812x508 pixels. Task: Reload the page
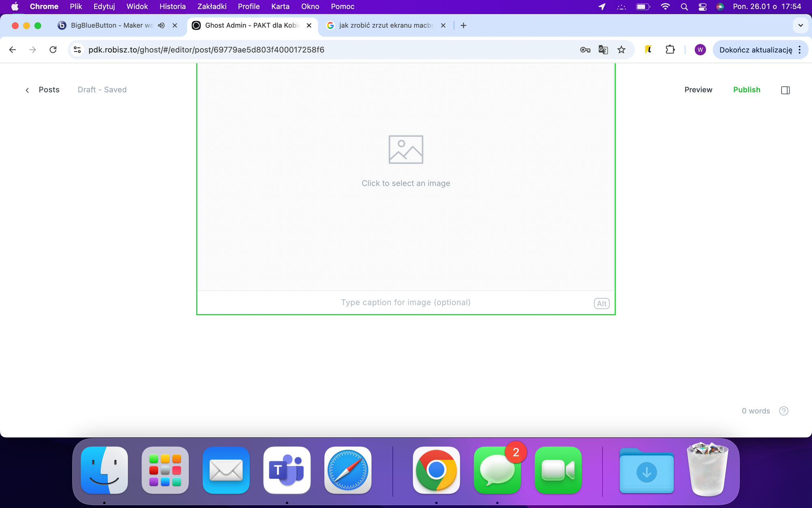click(x=53, y=50)
